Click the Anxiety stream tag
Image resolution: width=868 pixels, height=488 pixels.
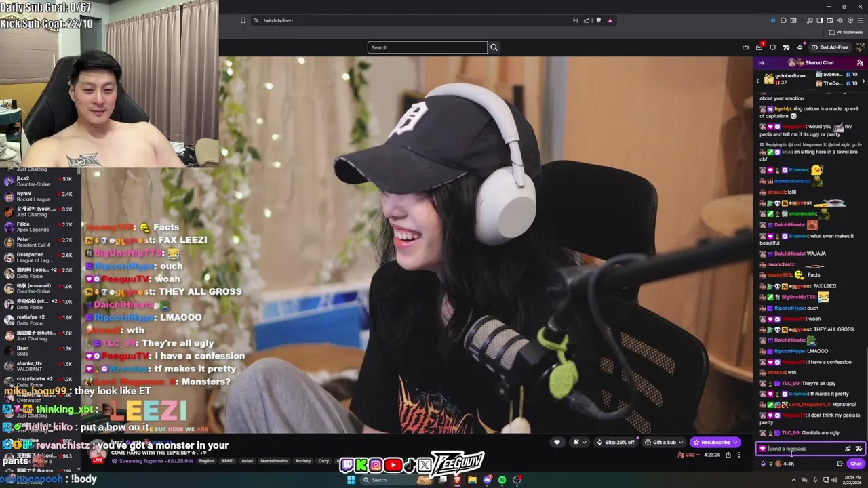[x=303, y=461]
